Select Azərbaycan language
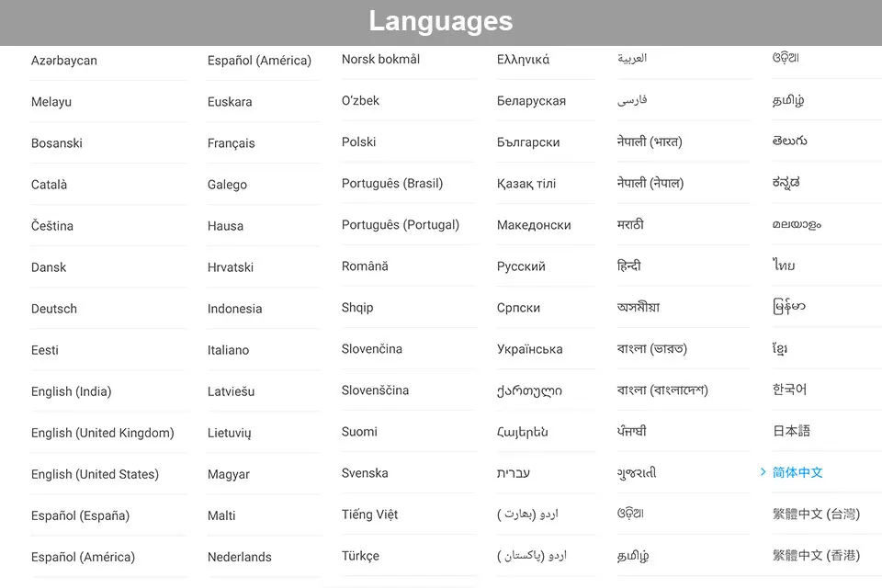 (x=64, y=61)
